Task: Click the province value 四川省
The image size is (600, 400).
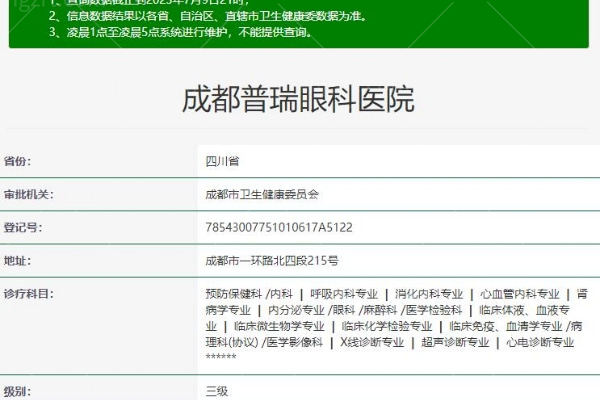Action: [x=221, y=160]
